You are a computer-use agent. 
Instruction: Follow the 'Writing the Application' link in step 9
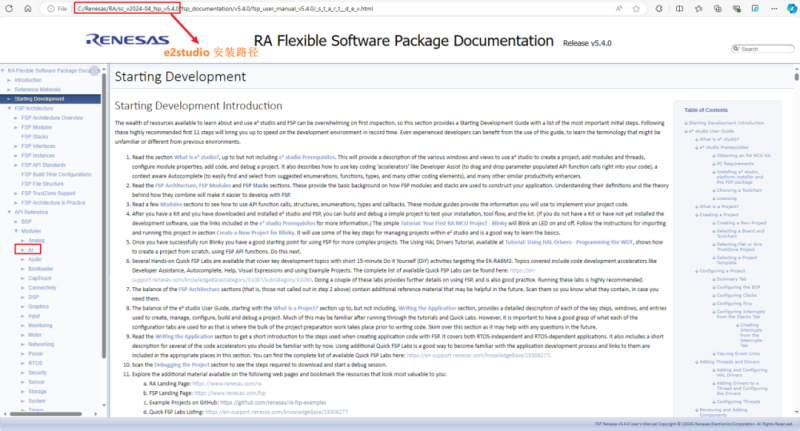pyautogui.click(x=184, y=337)
